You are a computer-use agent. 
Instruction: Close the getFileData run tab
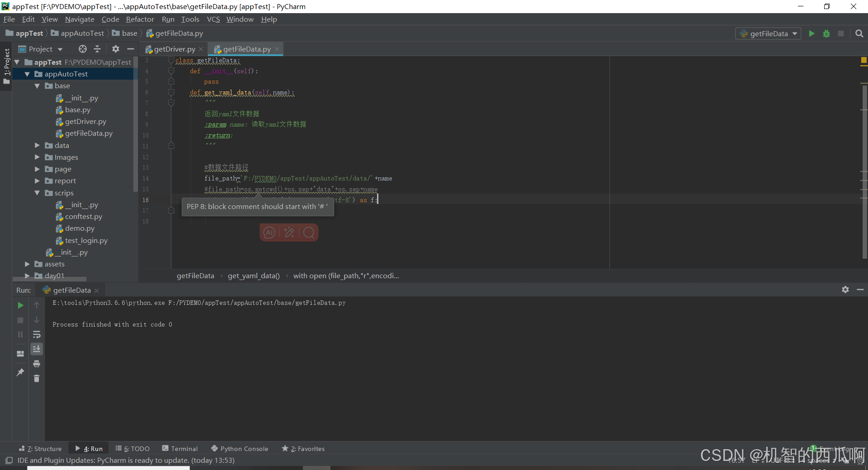tap(96, 290)
